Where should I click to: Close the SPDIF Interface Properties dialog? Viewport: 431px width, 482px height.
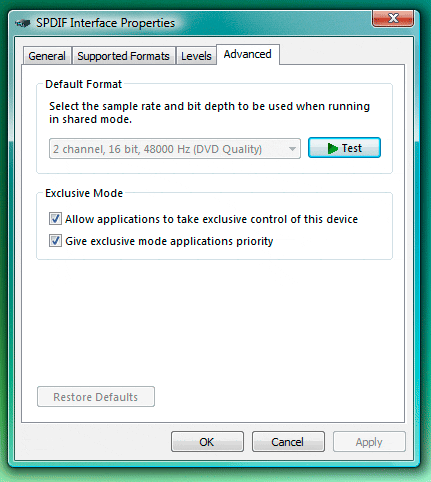coord(393,18)
